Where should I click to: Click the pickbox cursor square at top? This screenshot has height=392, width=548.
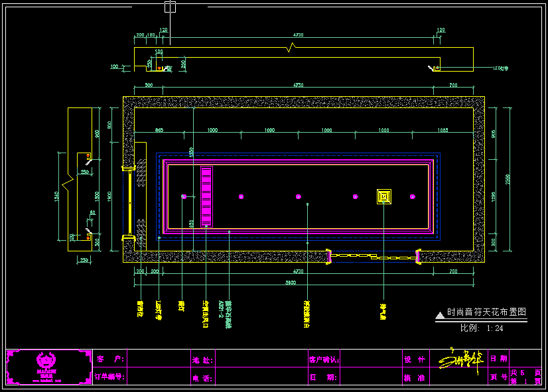pyautogui.click(x=170, y=7)
